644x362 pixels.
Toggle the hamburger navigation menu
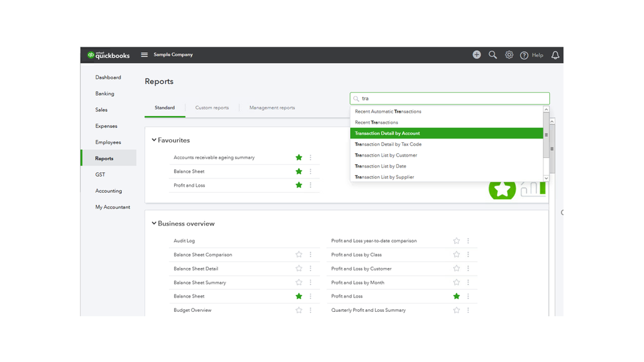pos(144,55)
